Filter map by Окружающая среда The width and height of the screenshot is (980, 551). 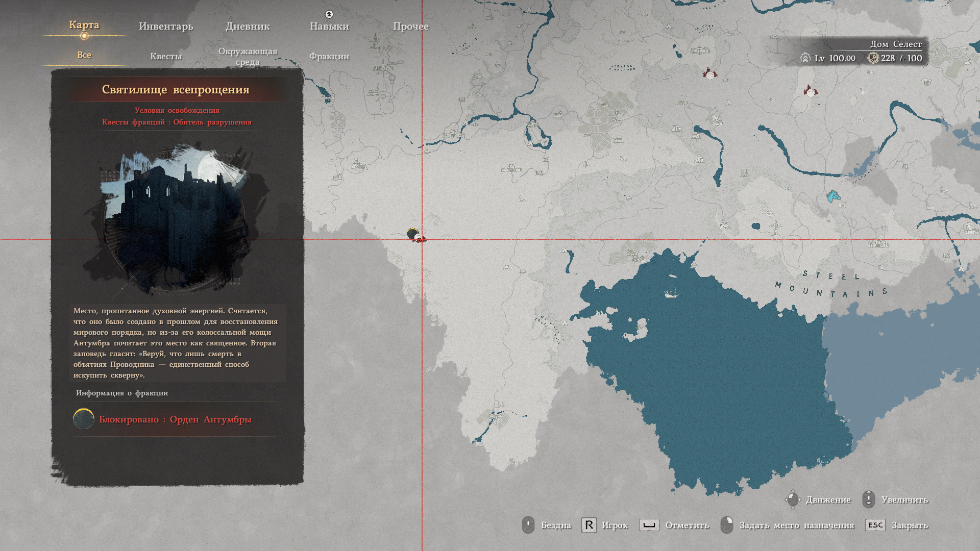click(248, 56)
